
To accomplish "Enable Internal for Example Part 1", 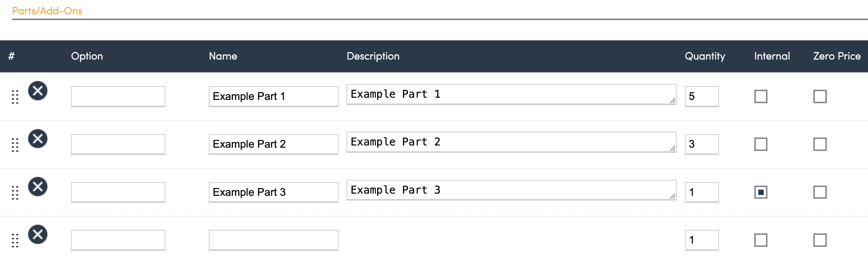I will [x=761, y=97].
